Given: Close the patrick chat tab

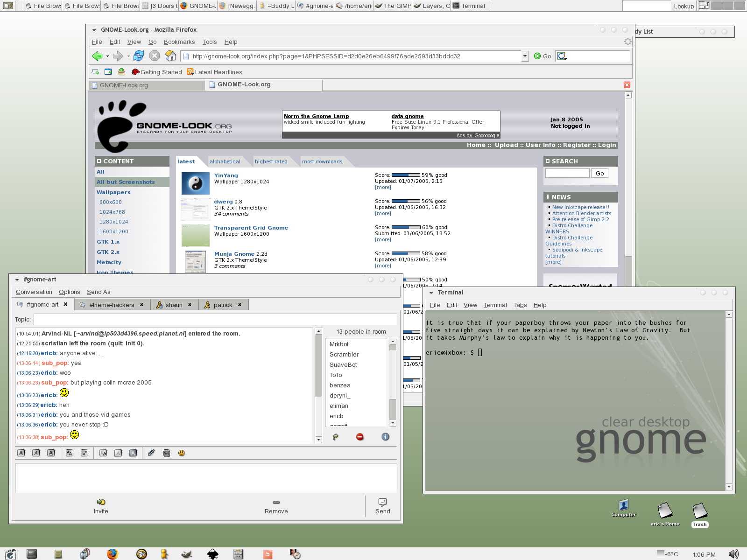Looking at the screenshot, I should click(240, 305).
